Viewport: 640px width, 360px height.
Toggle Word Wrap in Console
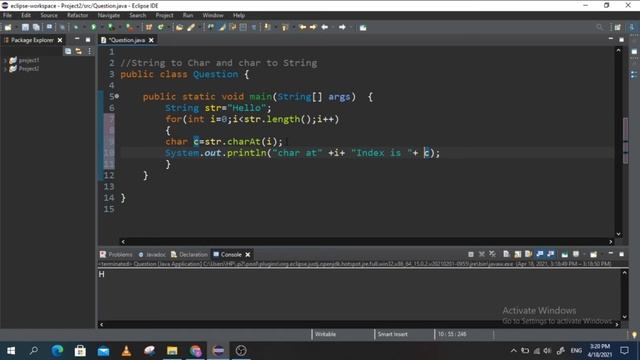(x=529, y=254)
